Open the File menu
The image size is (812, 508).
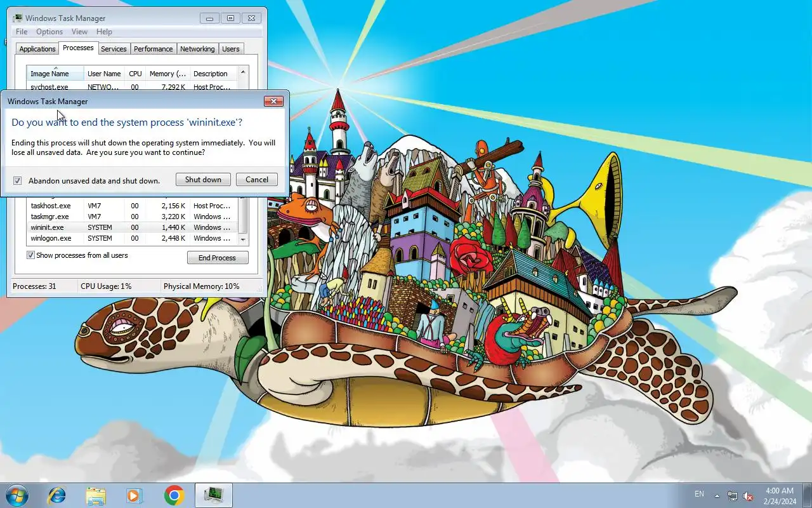click(22, 32)
